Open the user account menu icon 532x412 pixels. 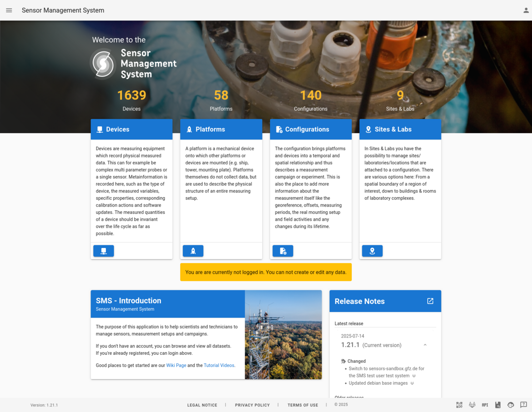click(x=526, y=10)
